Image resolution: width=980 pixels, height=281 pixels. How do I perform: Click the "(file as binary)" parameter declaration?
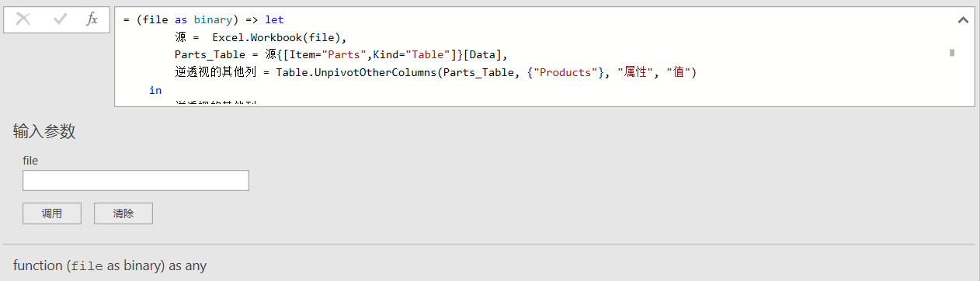(x=186, y=19)
